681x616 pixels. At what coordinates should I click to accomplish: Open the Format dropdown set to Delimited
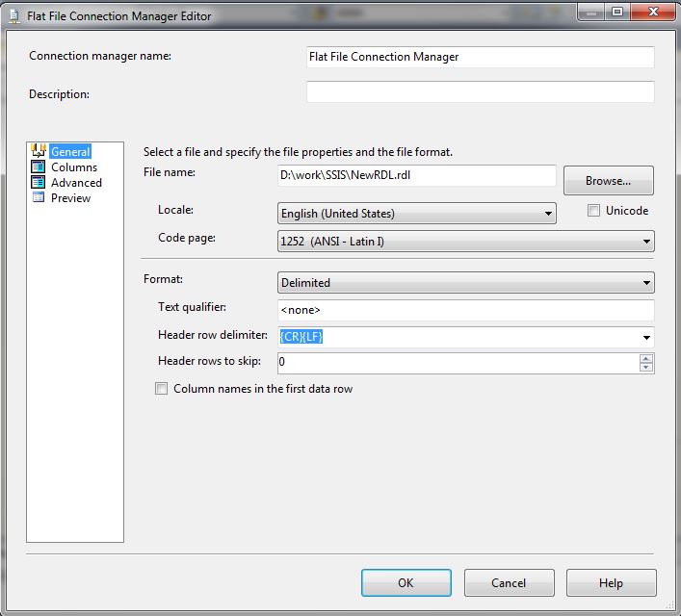pyautogui.click(x=465, y=283)
